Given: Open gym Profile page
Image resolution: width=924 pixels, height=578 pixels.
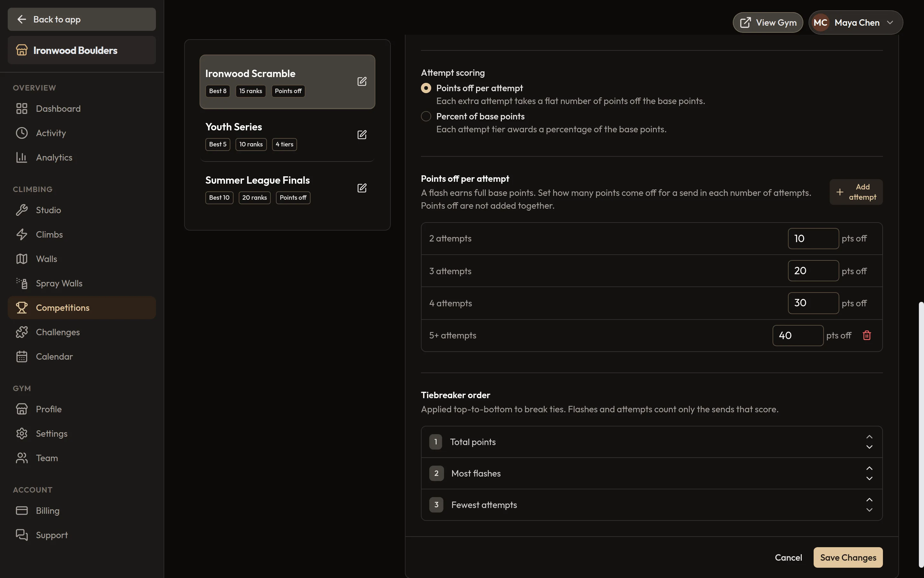Looking at the screenshot, I should (x=82, y=409).
